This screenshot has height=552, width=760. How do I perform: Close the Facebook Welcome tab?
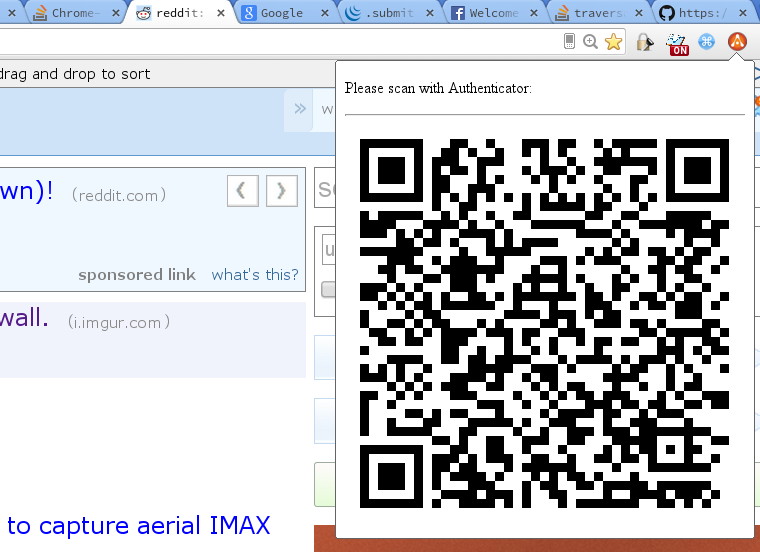tap(534, 13)
